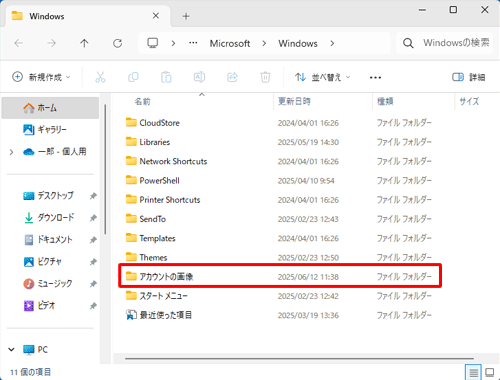The width and height of the screenshot is (500, 380).
Task: Open ダウンロード in navigation pane
Action: pos(50,218)
